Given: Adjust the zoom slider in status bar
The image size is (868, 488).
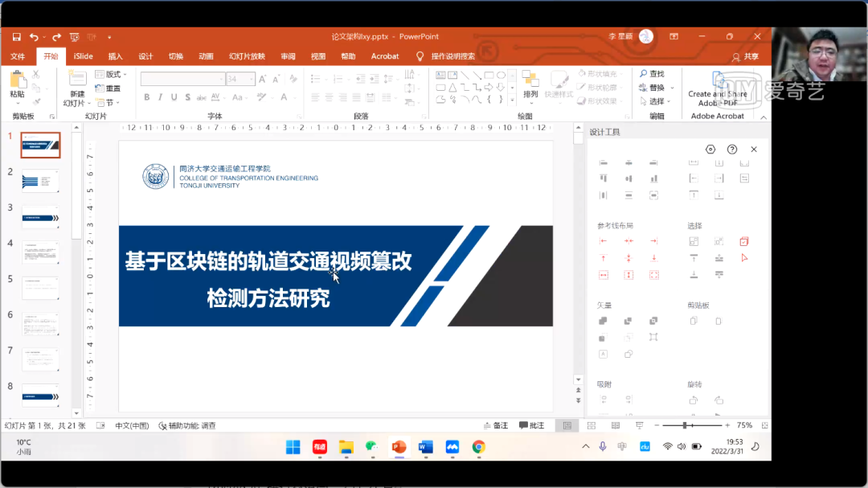Looking at the screenshot, I should pos(686,425).
